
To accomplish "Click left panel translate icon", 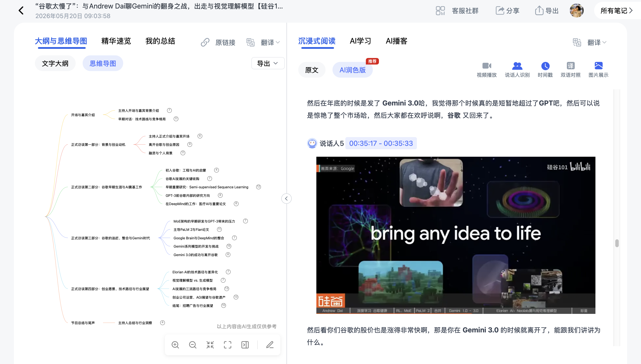I will click(x=250, y=42).
